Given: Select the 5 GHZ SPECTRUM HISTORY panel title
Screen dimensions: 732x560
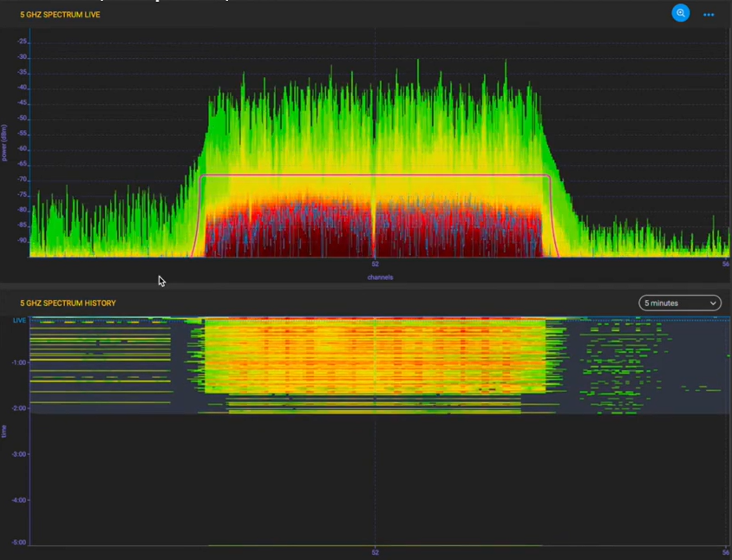Looking at the screenshot, I should (x=68, y=303).
